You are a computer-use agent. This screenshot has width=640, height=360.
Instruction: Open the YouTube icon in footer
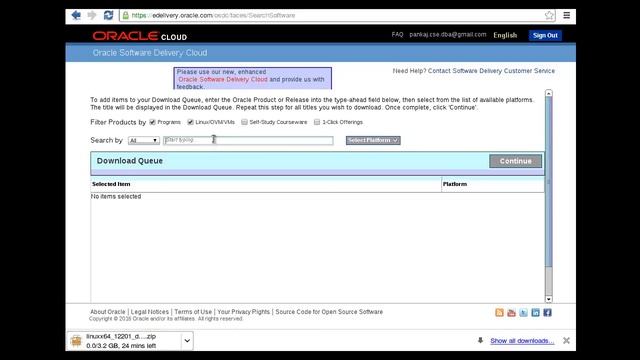[511, 313]
